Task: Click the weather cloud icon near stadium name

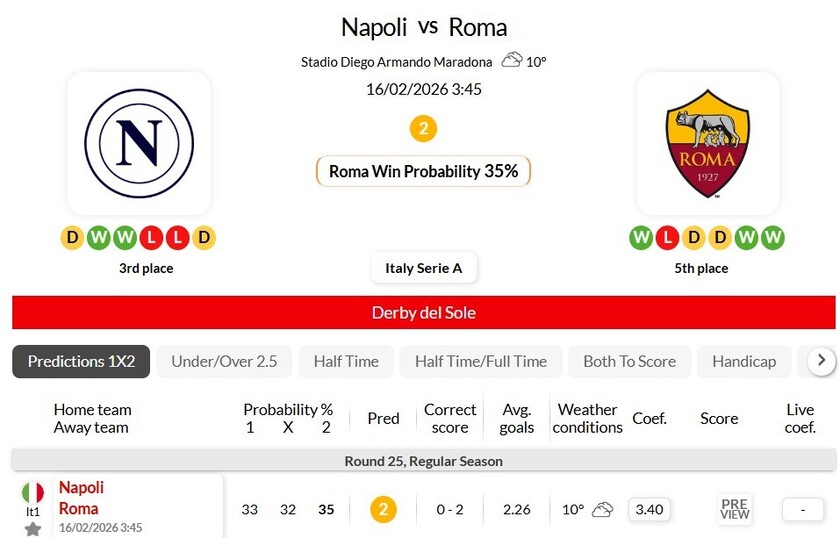Action: pyautogui.click(x=512, y=60)
